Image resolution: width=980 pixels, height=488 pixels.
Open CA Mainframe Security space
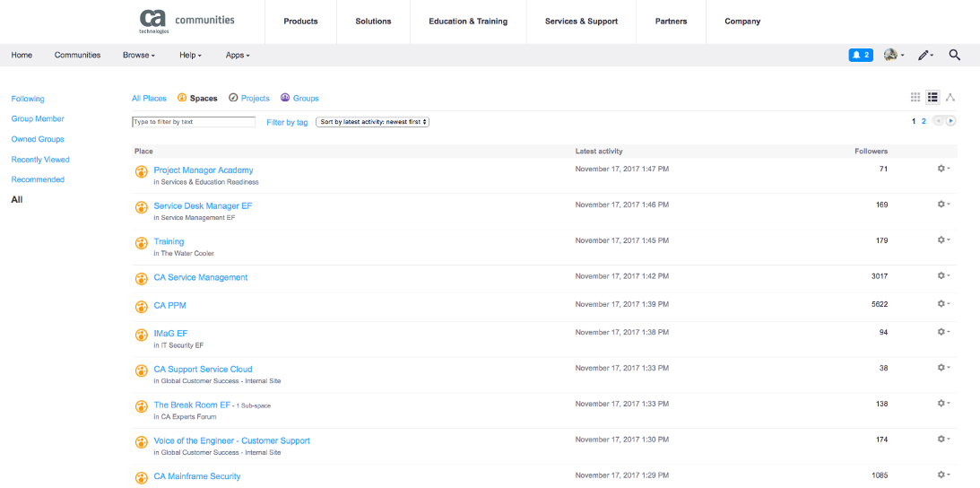pos(197,476)
